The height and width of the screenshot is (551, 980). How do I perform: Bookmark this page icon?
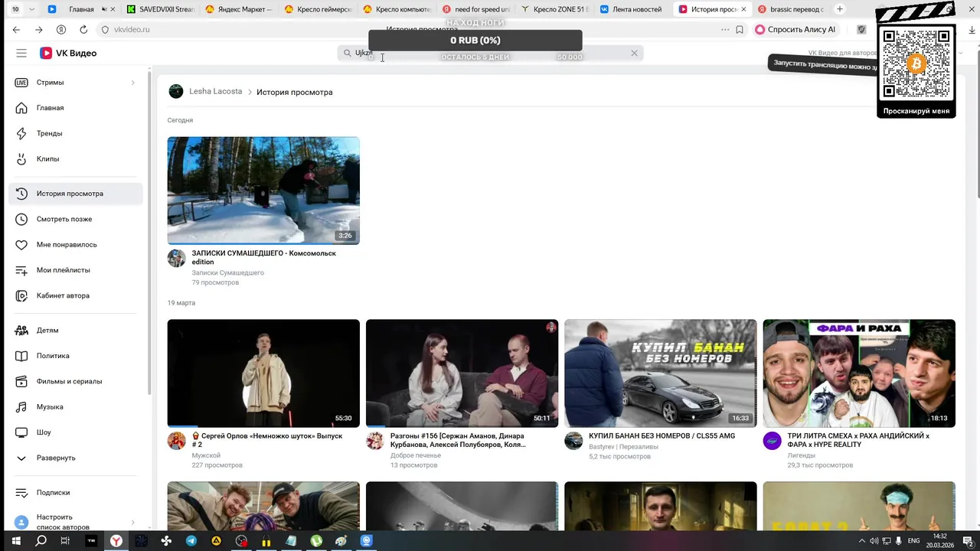click(x=740, y=29)
